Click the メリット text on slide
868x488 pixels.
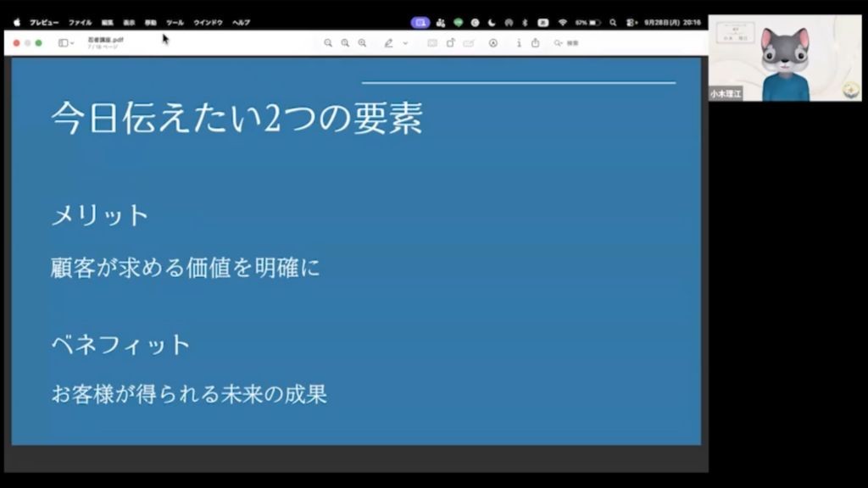pyautogui.click(x=100, y=214)
